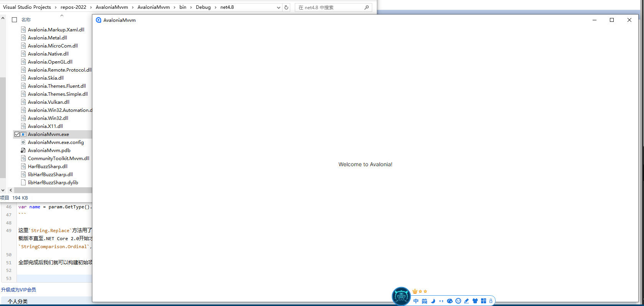The height and width of the screenshot is (306, 644).
Task: Expand the chevron after Debug breadcrumb
Action: pyautogui.click(x=215, y=7)
